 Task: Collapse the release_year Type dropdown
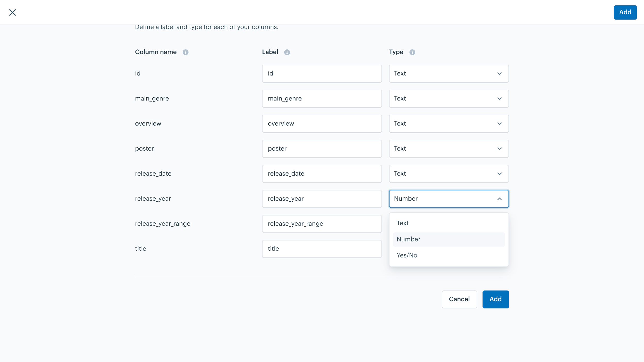click(x=449, y=199)
